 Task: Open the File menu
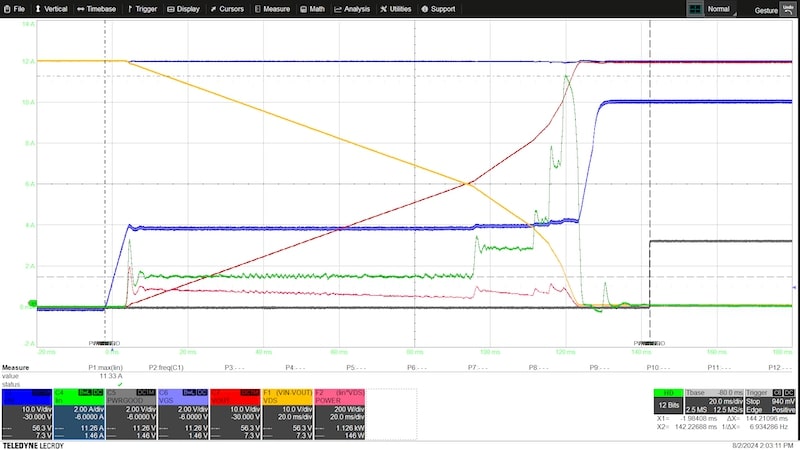click(x=14, y=9)
